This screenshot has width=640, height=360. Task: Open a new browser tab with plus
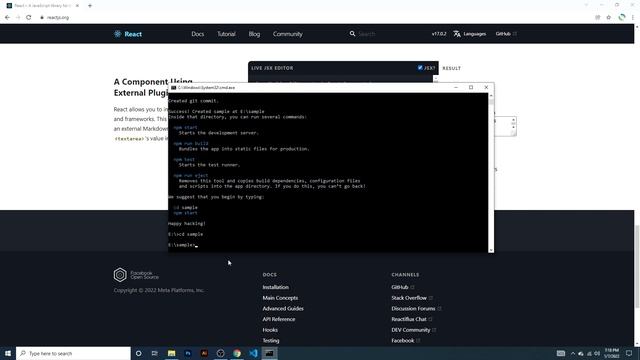[90, 6]
